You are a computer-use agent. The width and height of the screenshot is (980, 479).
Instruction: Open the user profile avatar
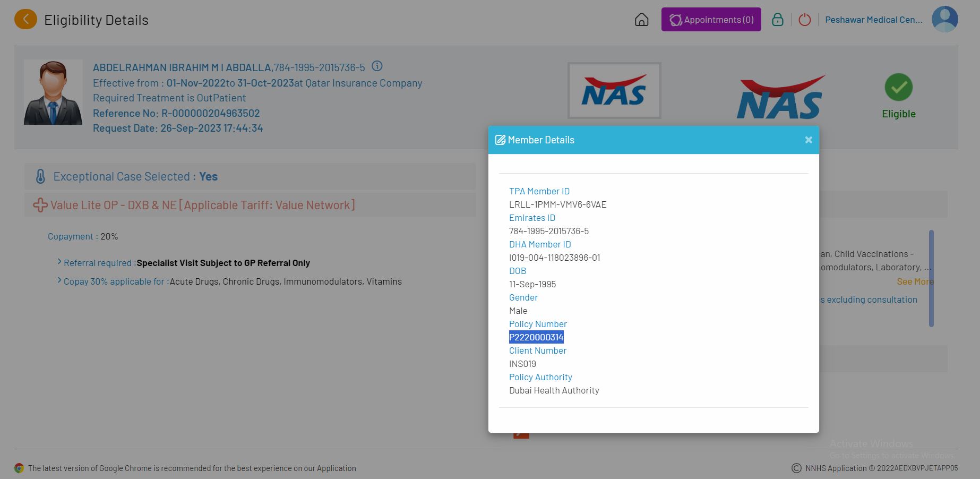[944, 20]
